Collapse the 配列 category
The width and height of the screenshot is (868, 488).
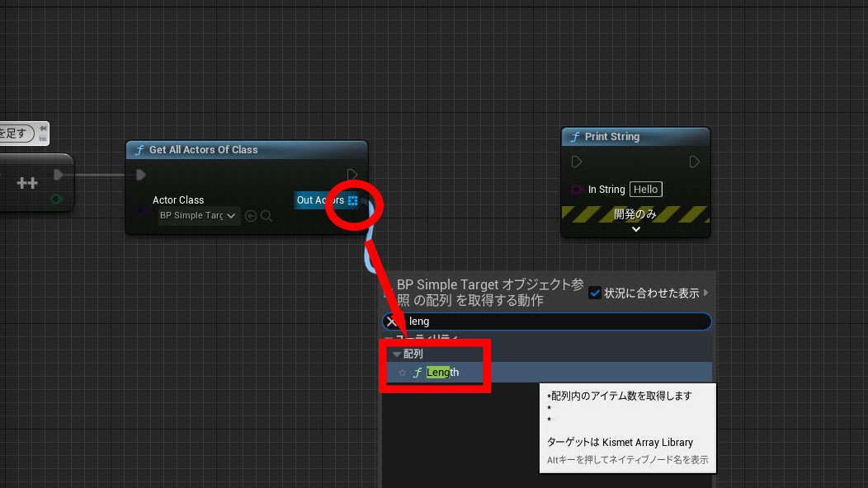coord(396,354)
